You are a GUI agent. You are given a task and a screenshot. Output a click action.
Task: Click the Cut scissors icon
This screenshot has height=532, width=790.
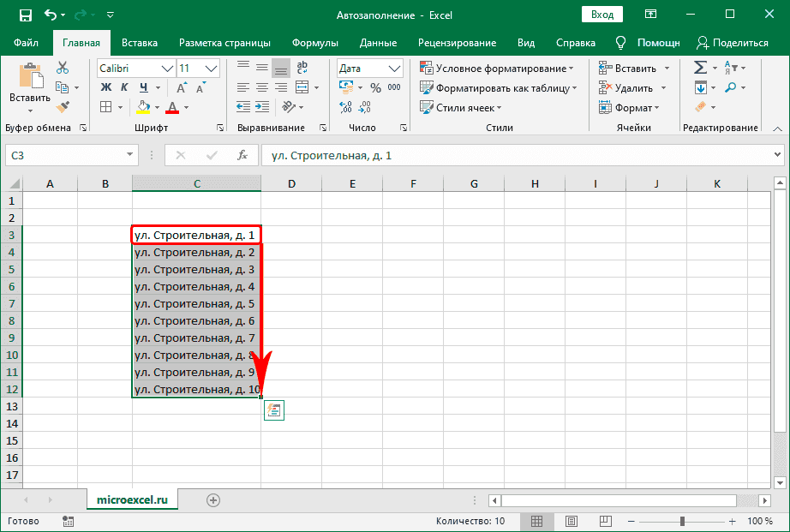tap(63, 68)
